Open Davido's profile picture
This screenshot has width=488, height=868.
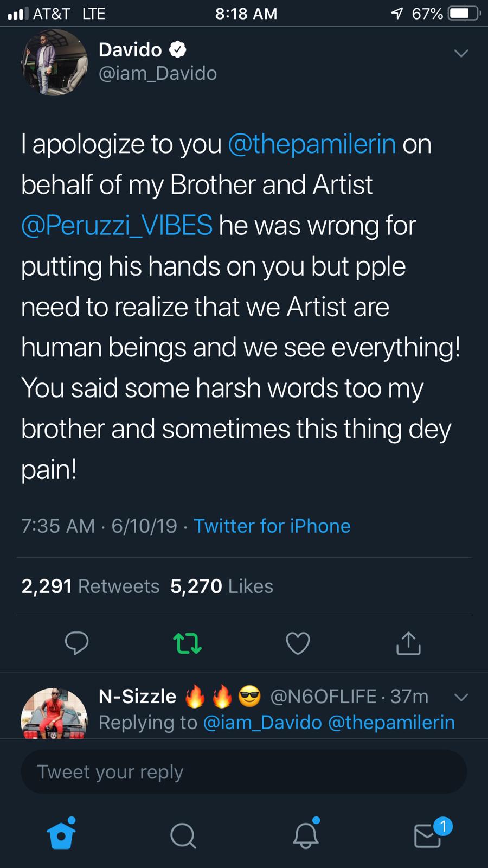point(54,62)
